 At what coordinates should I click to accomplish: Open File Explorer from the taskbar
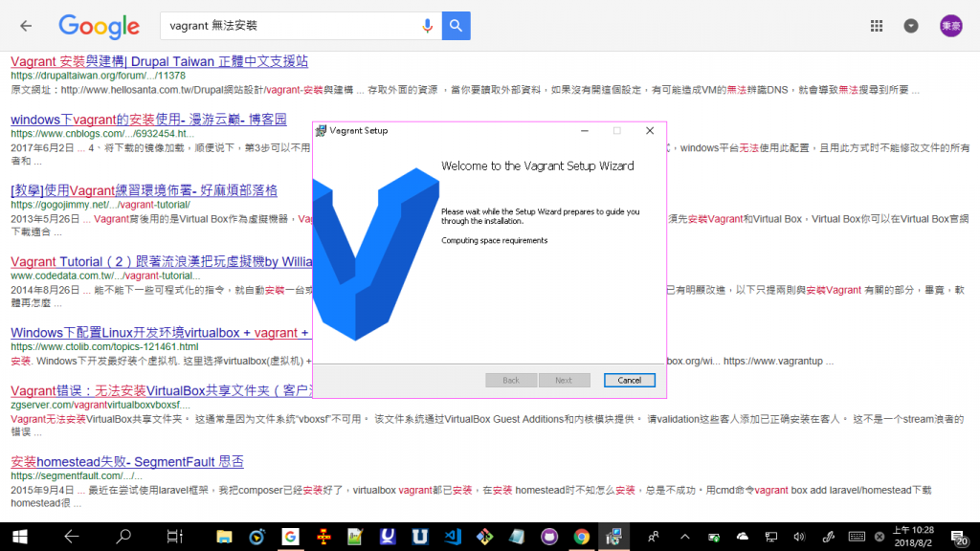tap(224, 537)
